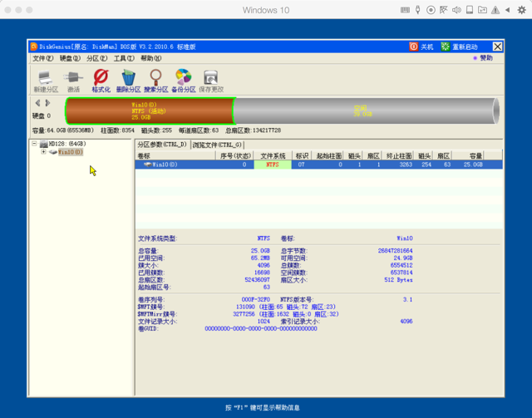Screen dimensions: 532x418
Task: Open the VM keyboard icon in Mac toolbar
Action: tap(405, 10)
